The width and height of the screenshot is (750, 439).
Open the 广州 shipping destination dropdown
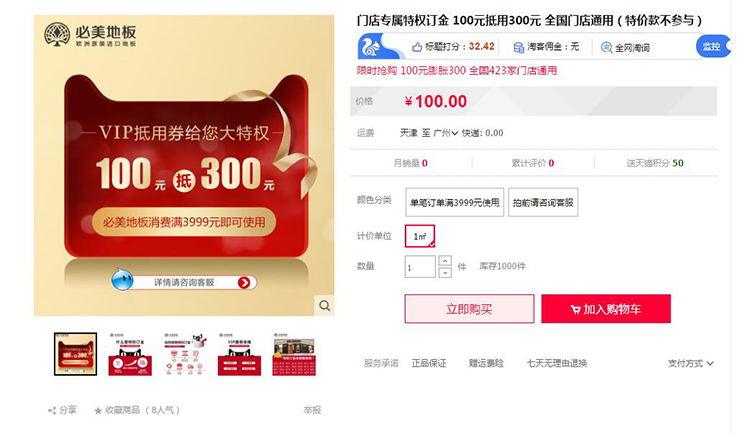pyautogui.click(x=445, y=133)
